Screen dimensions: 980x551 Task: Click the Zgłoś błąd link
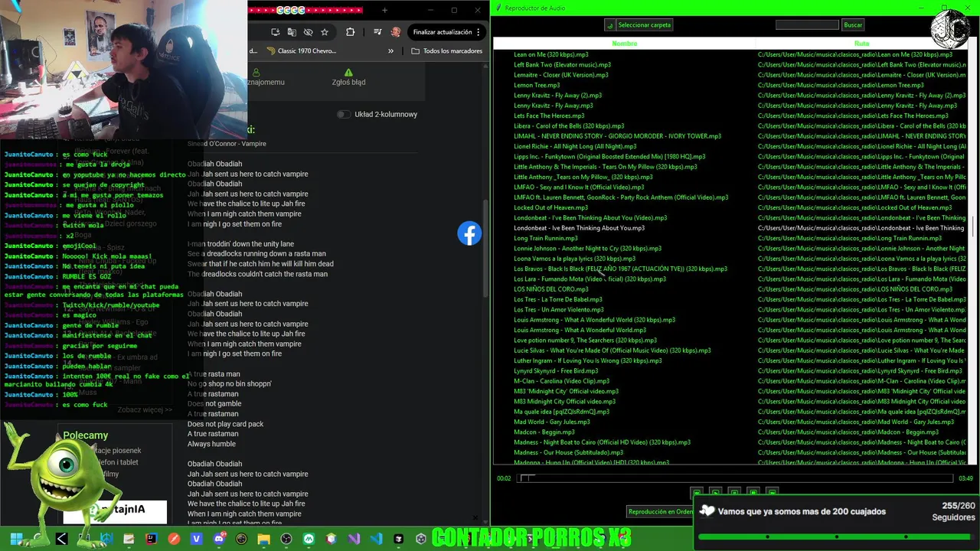click(348, 82)
